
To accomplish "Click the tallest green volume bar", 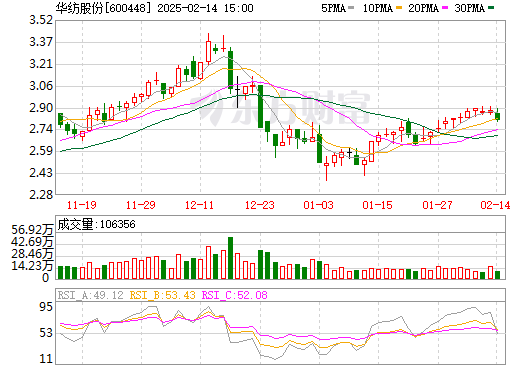I will tap(230, 258).
